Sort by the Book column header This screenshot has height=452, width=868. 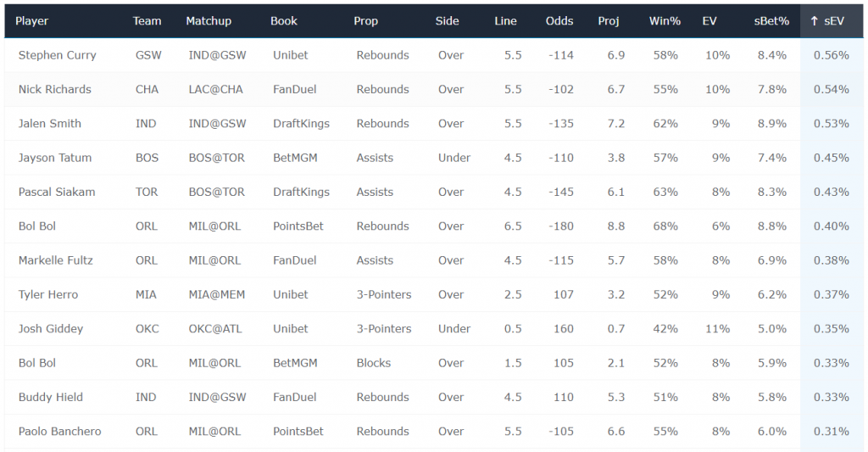click(283, 21)
